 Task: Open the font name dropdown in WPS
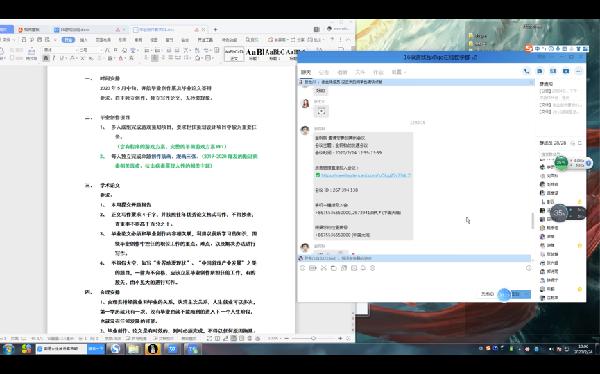pos(59,50)
